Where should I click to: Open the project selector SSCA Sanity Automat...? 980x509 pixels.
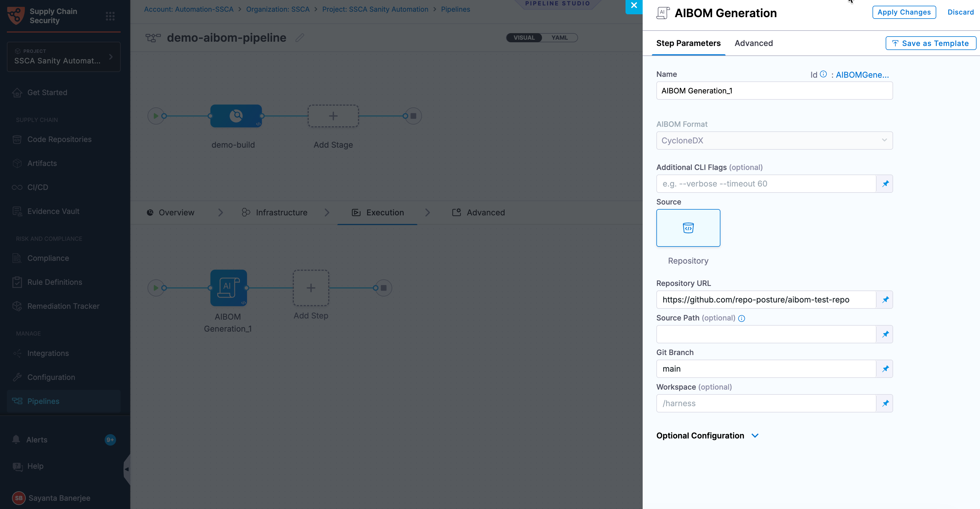pyautogui.click(x=63, y=57)
